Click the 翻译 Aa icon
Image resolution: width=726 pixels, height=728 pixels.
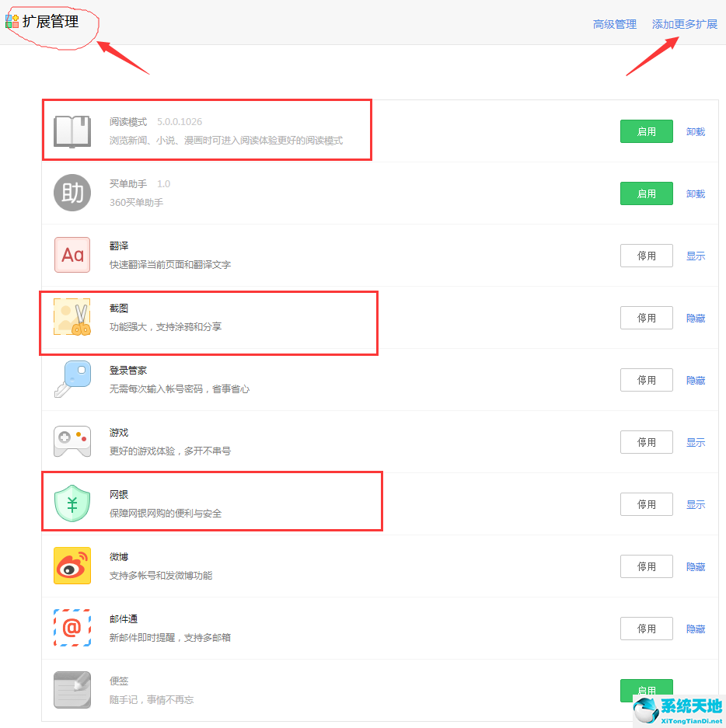[72, 255]
